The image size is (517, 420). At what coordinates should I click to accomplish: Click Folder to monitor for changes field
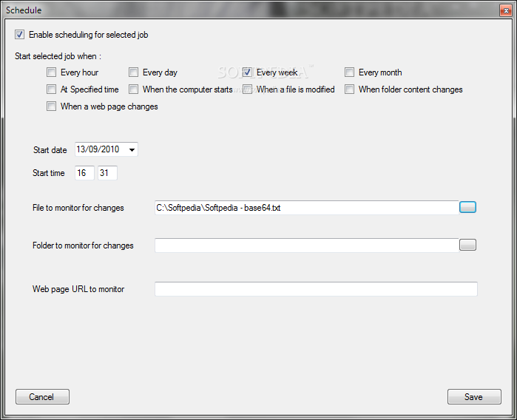coord(307,245)
